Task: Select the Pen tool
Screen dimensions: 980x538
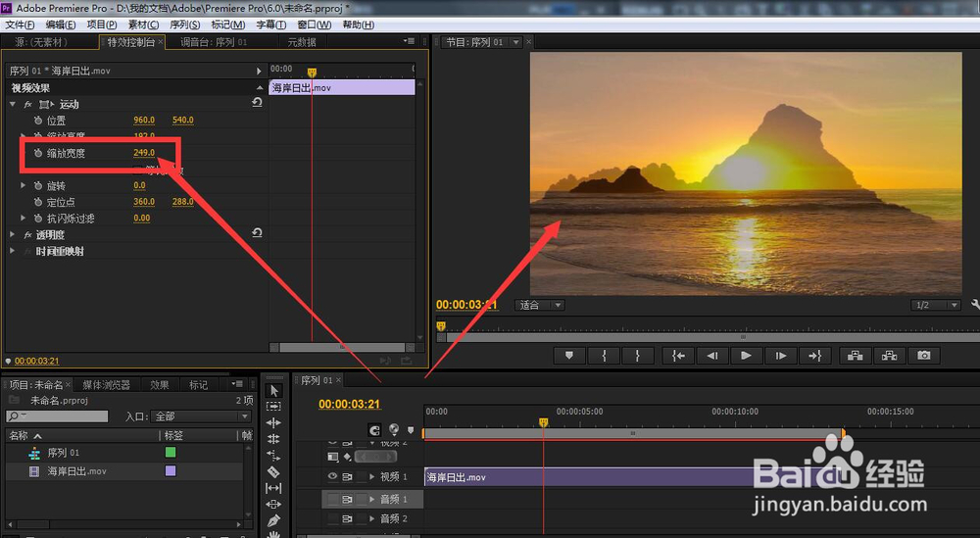Action: coord(273,520)
